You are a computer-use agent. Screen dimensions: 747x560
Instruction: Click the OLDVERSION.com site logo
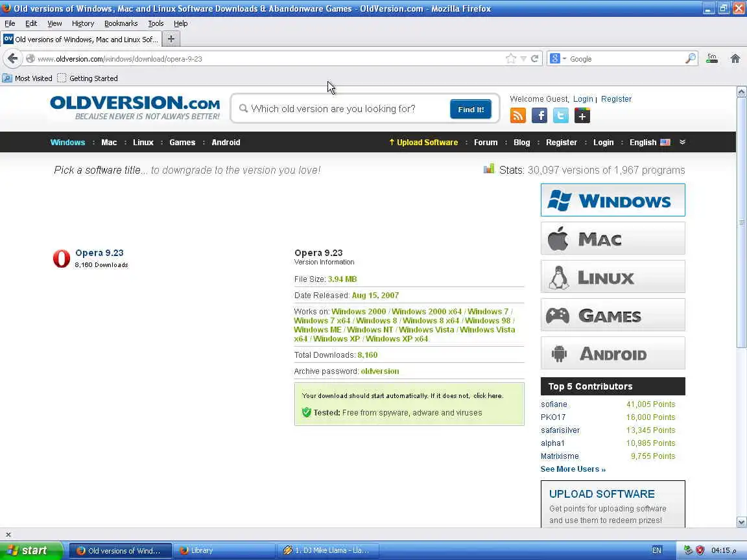coord(135,108)
